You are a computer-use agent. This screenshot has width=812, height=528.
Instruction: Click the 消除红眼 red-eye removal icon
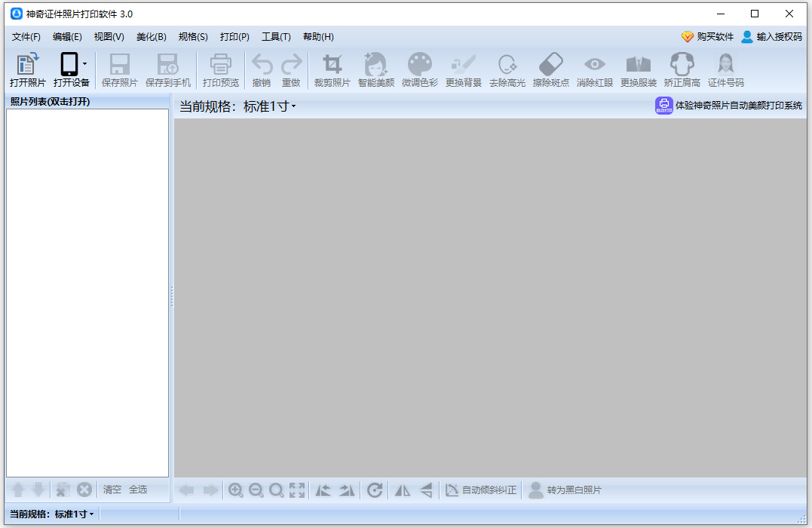click(594, 69)
